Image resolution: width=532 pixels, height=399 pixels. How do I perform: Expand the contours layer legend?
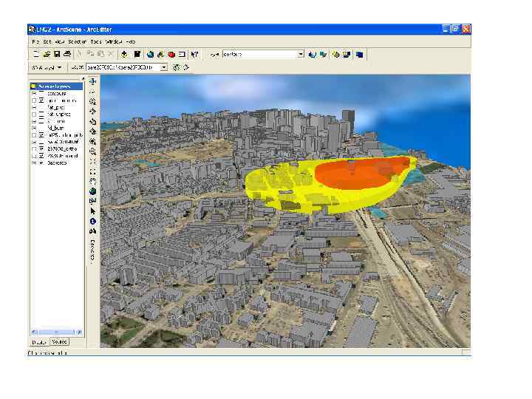pos(33,93)
